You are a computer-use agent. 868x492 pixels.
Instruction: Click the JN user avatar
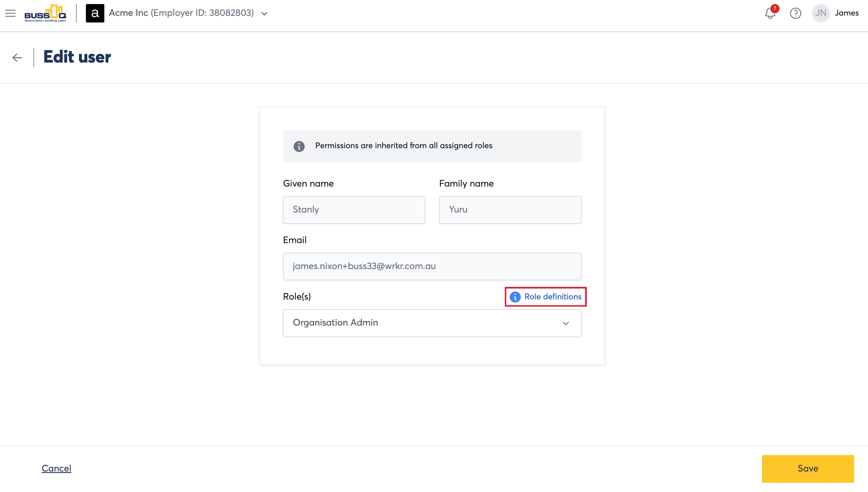[821, 13]
